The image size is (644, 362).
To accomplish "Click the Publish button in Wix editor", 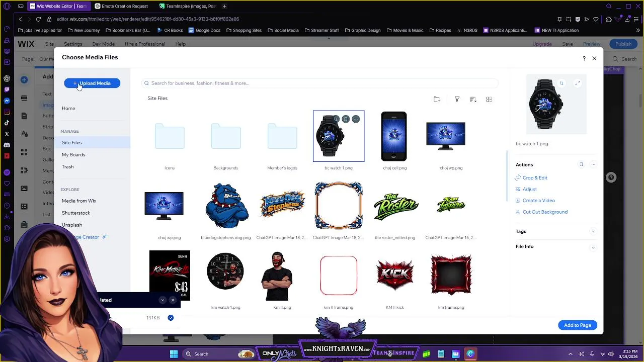I will coord(623,44).
